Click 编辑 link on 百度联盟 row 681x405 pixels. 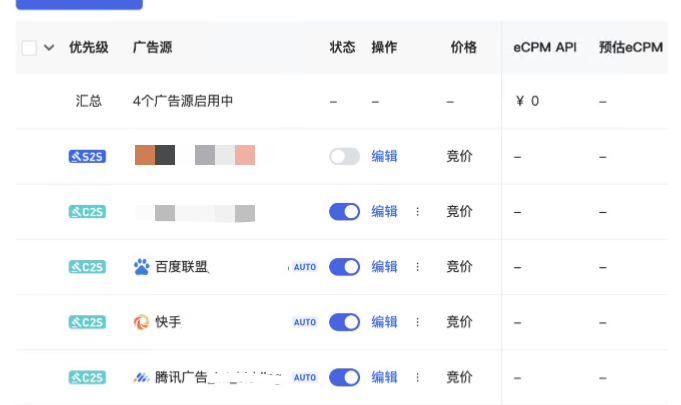tap(384, 267)
